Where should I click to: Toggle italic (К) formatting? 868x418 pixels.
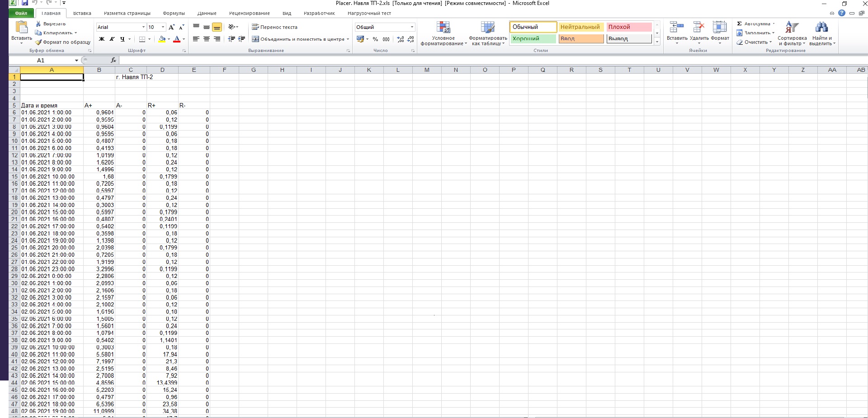tap(112, 39)
